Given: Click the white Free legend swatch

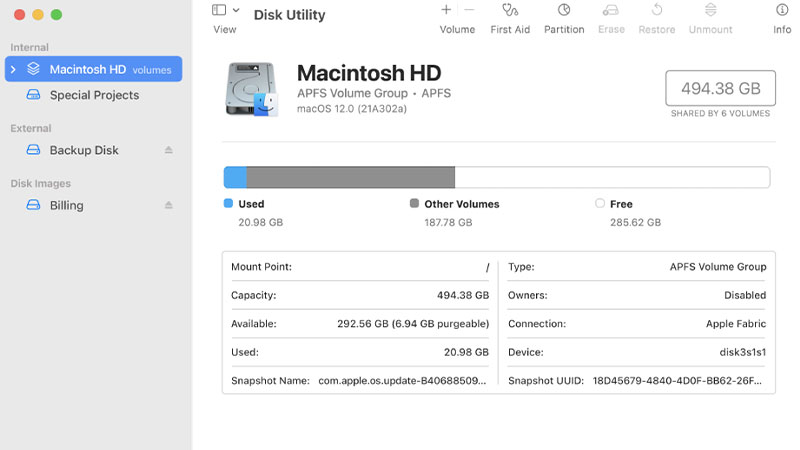Looking at the screenshot, I should [x=600, y=203].
